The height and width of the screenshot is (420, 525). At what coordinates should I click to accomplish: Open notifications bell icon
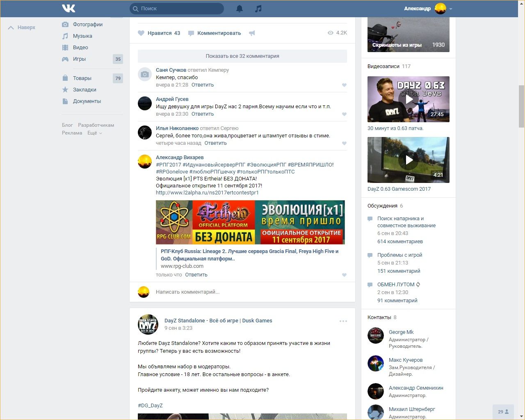(240, 8)
